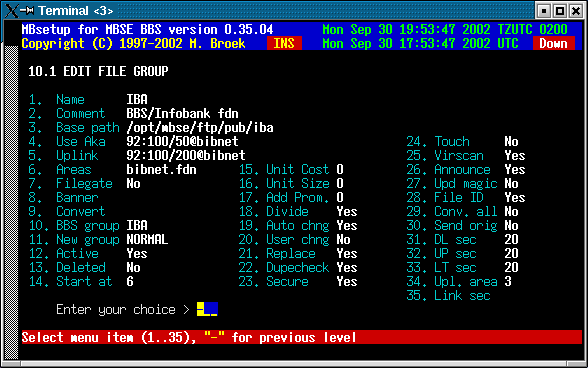
Task: Click the Areas value 'bibnet.fdn'
Action: [161, 170]
